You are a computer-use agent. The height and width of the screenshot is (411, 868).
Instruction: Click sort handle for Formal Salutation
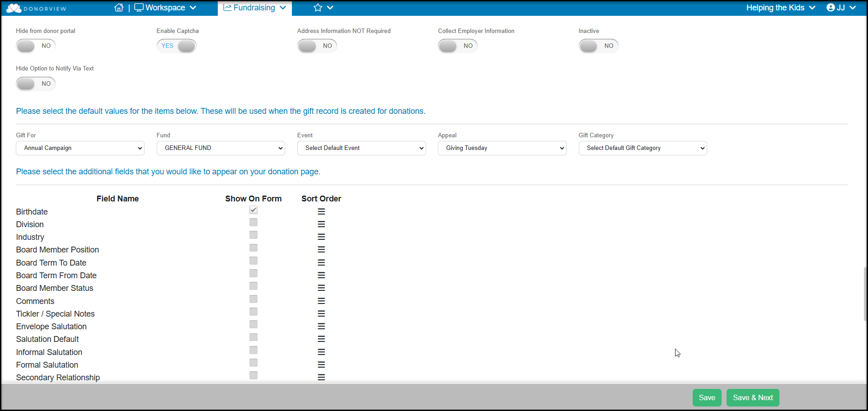[321, 364]
